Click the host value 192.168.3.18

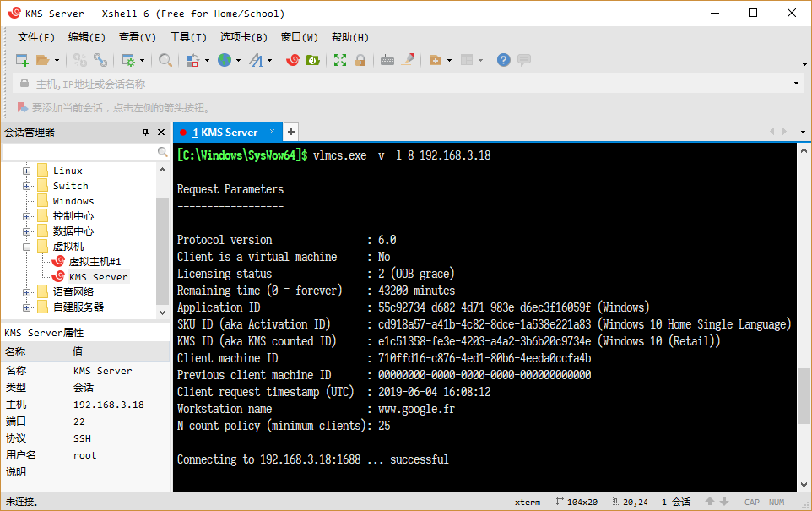109,405
